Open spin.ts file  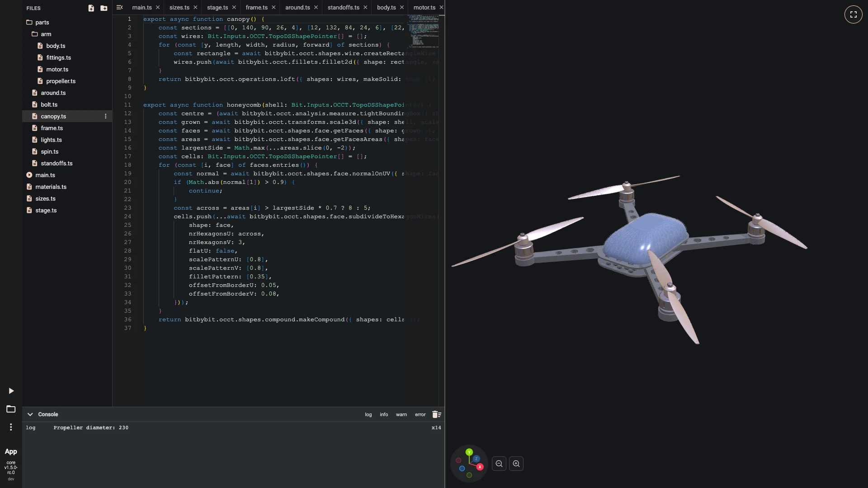(67, 151)
